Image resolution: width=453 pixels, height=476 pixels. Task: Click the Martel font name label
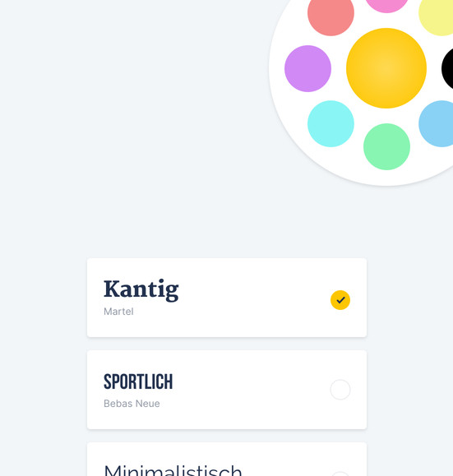[118, 312]
